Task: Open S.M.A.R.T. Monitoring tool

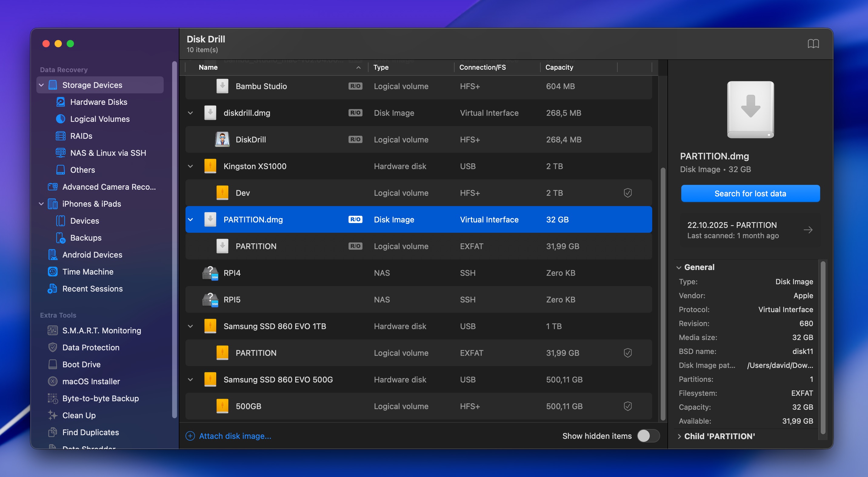Action: click(x=102, y=330)
